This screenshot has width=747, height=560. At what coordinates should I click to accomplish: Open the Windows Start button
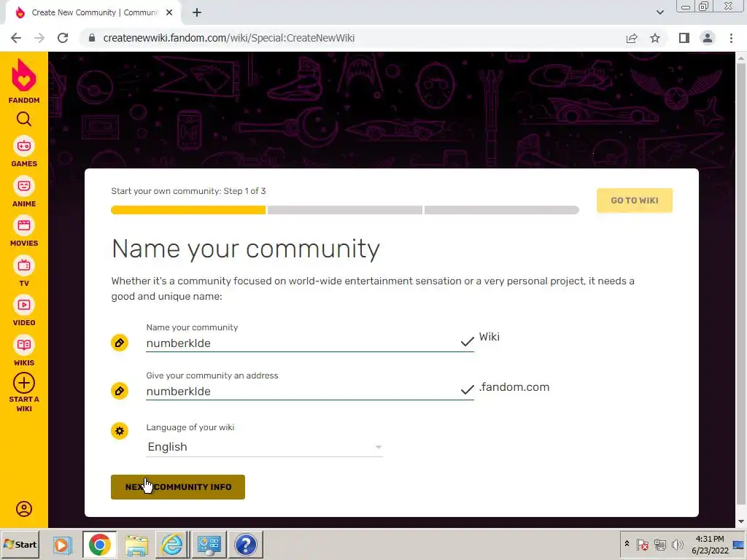click(20, 544)
